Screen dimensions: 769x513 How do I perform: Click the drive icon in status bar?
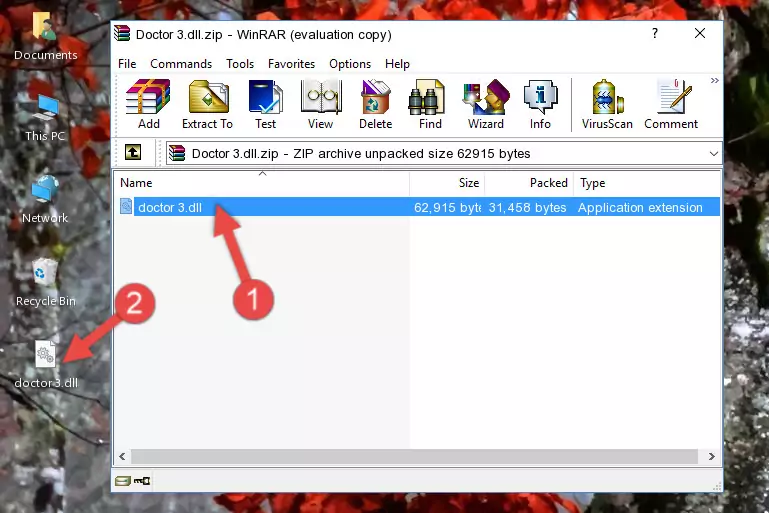pyautogui.click(x=123, y=481)
